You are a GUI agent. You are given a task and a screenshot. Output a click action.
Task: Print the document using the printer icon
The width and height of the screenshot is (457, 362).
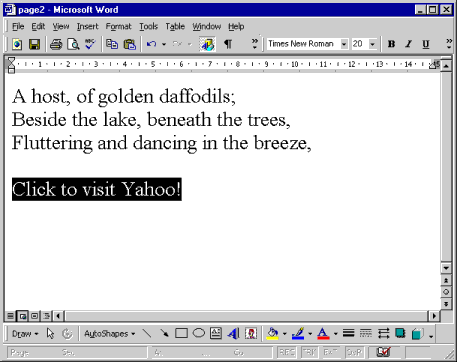pyautogui.click(x=56, y=44)
